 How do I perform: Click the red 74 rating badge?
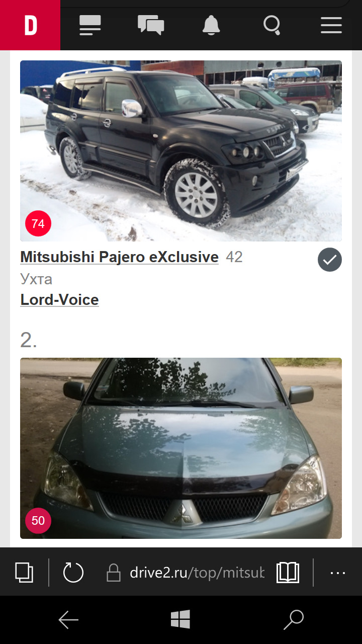[x=38, y=223]
